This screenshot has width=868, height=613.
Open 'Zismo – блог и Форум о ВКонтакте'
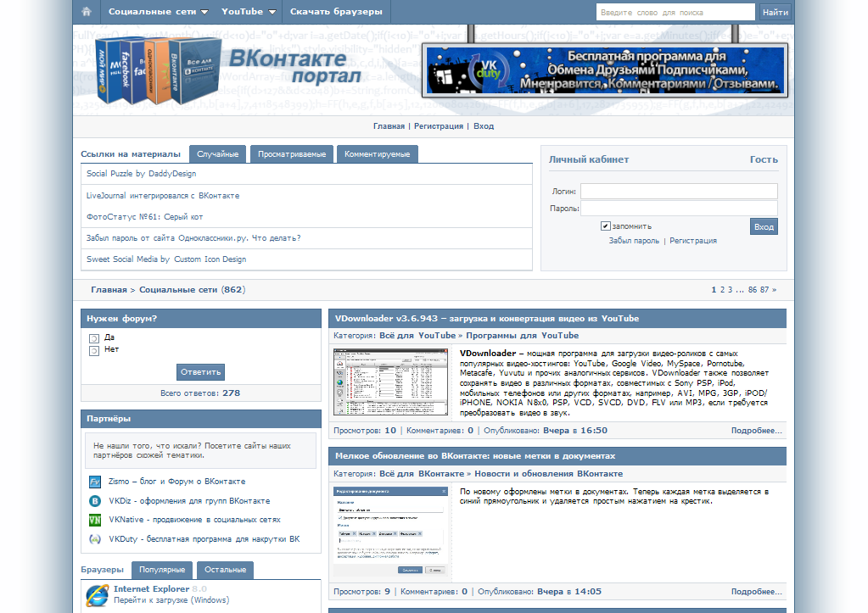click(x=177, y=482)
